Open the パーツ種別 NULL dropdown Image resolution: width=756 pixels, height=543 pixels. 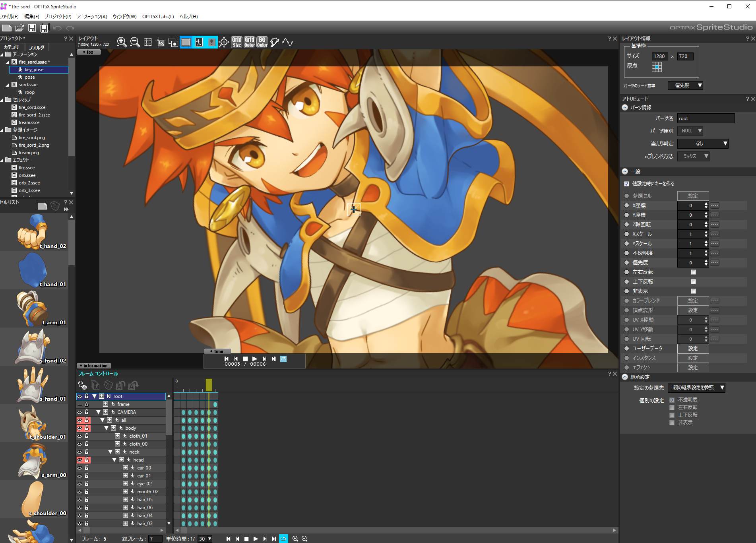pos(690,131)
